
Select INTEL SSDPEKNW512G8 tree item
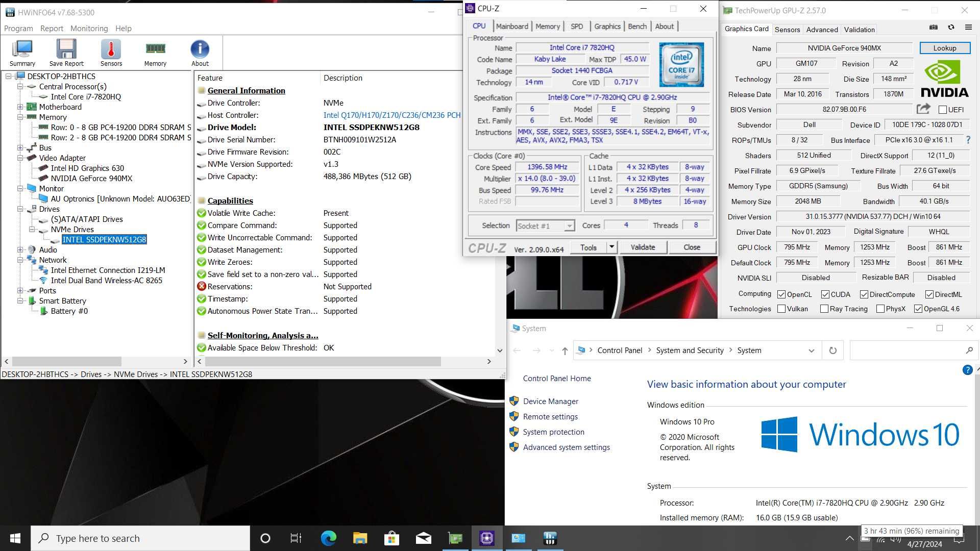click(104, 239)
